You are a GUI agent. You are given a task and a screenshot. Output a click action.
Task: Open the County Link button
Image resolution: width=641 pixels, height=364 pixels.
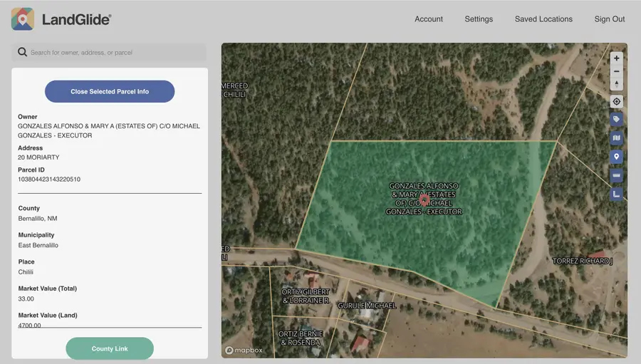[110, 349]
